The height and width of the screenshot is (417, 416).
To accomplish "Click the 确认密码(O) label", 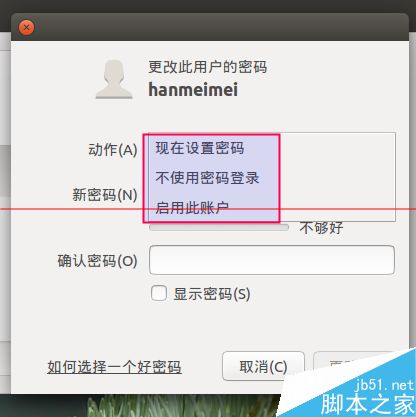I will point(97,261).
